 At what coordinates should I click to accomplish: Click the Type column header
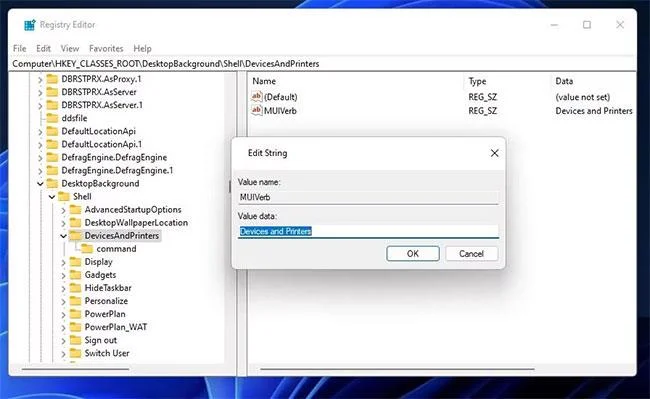(x=477, y=81)
